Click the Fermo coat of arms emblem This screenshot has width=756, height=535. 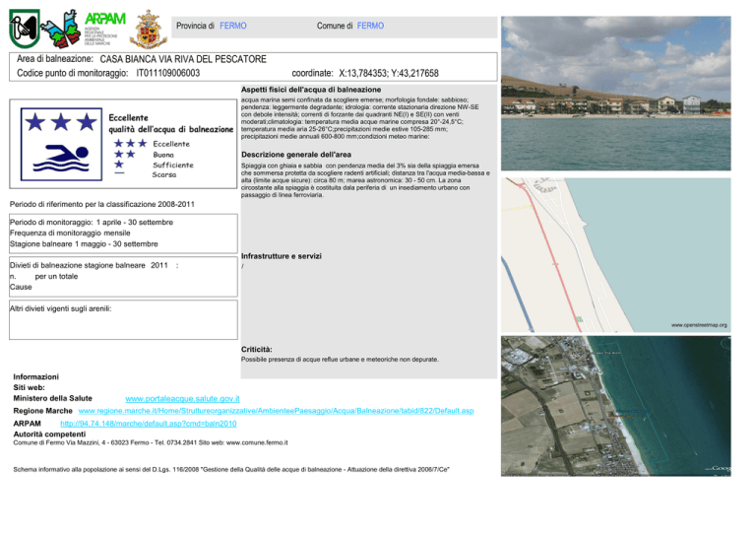coord(149,30)
